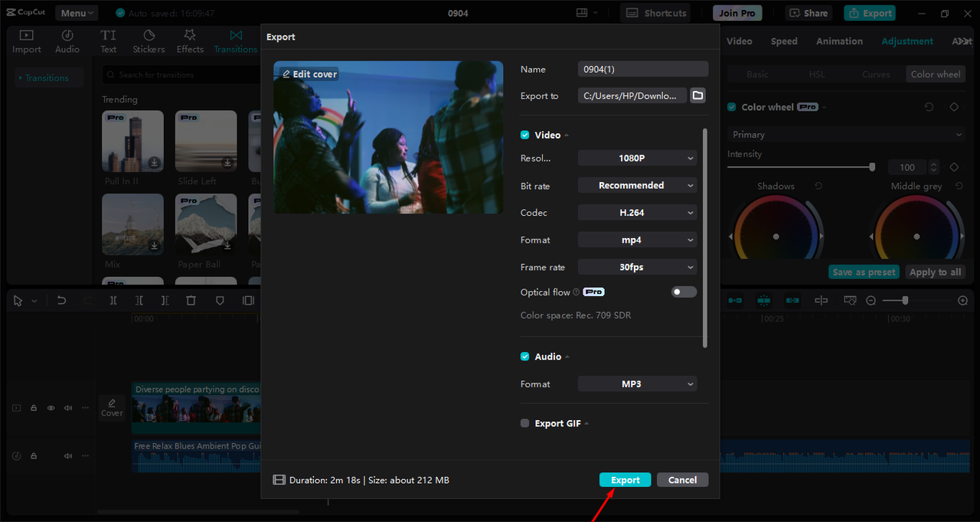This screenshot has width=980, height=522.
Task: Toggle auto snapping icon in timeline
Action: coord(763,301)
